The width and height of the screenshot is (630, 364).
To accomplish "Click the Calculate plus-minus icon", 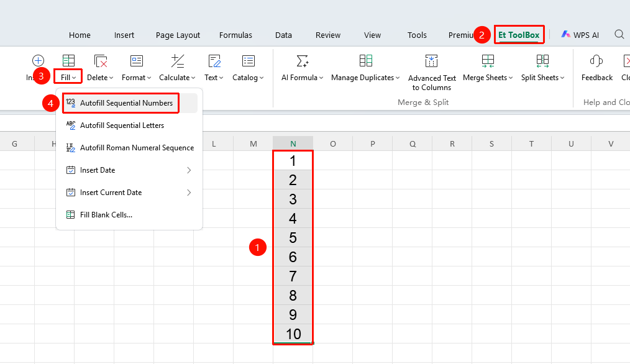I will (x=177, y=61).
